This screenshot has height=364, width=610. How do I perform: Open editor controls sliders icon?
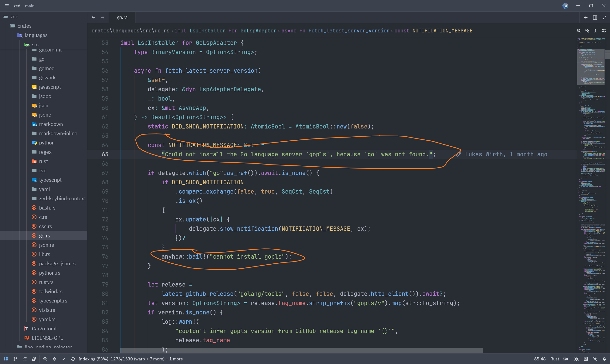pyautogui.click(x=604, y=31)
